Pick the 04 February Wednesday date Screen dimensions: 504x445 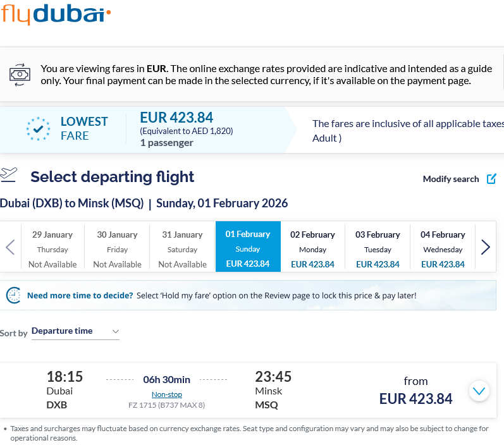[x=443, y=247]
